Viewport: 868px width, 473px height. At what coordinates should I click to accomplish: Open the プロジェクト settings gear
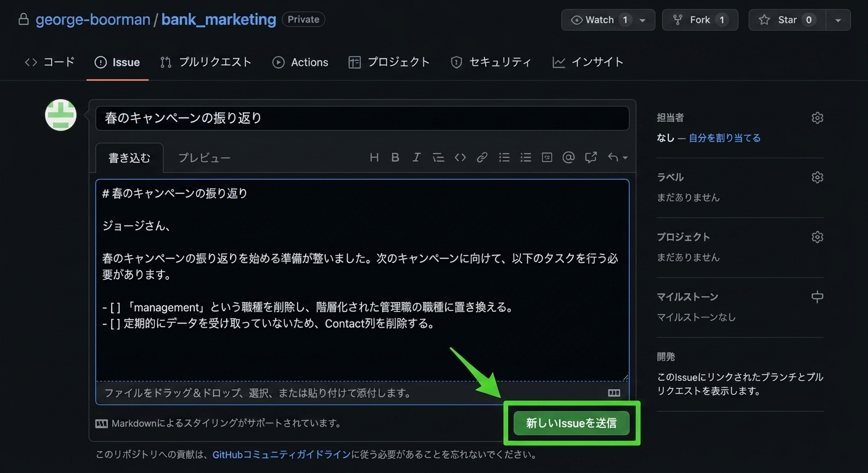[x=817, y=237]
